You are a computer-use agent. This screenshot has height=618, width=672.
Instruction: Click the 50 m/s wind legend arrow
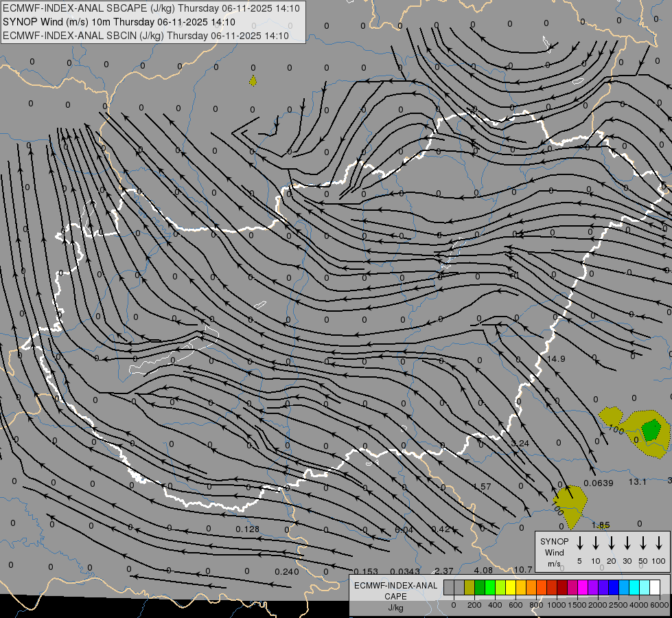pyautogui.click(x=643, y=543)
